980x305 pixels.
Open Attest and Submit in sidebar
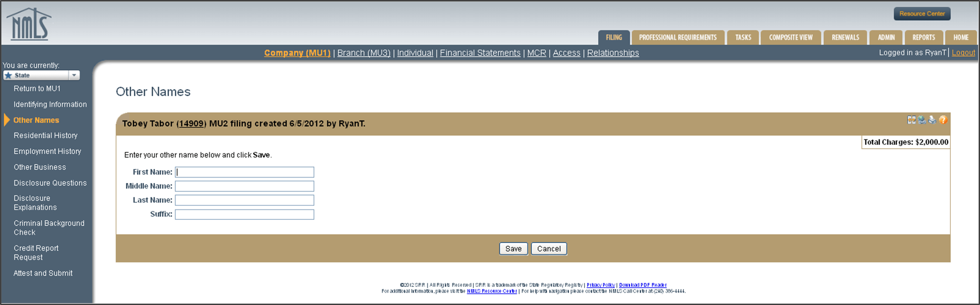click(43, 273)
